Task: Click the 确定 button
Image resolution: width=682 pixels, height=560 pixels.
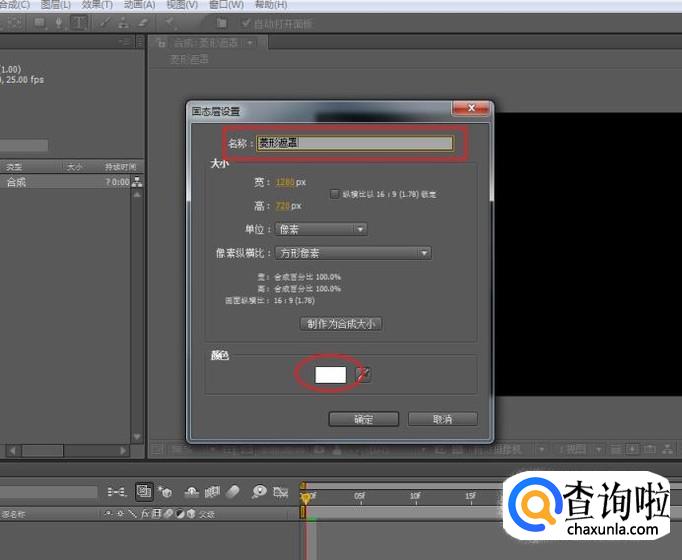Action: (363, 419)
